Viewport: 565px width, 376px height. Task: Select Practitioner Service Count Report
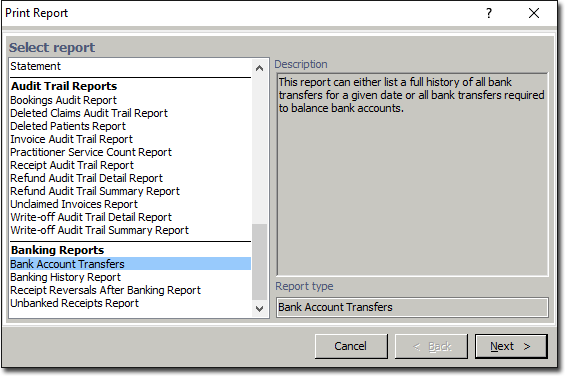[x=130, y=152]
